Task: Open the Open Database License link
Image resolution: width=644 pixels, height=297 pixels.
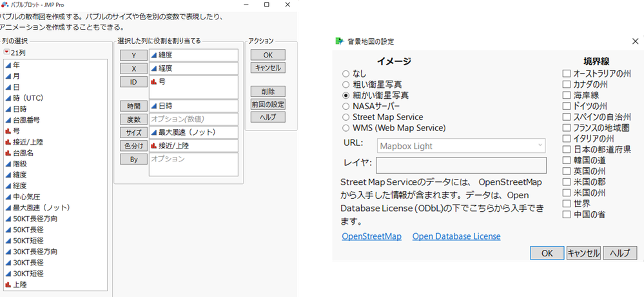Action: [456, 236]
